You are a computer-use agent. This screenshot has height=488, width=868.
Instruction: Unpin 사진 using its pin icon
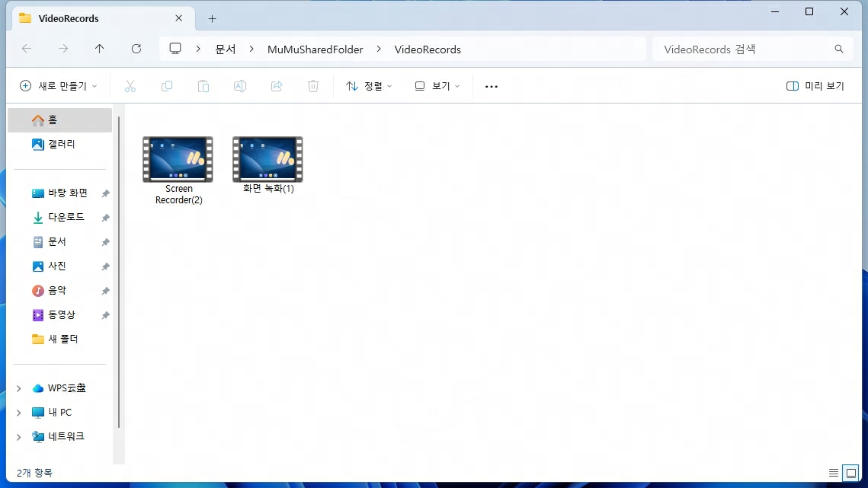(x=105, y=266)
